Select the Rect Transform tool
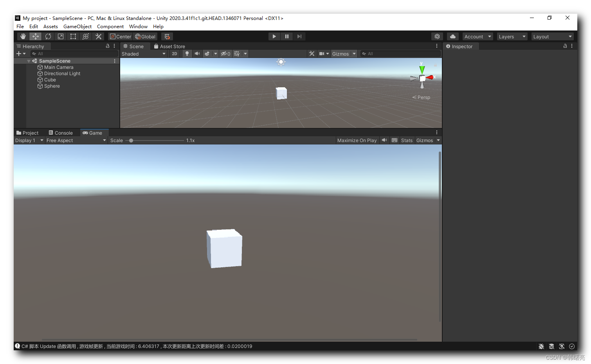This screenshot has height=364, width=591. [73, 36]
